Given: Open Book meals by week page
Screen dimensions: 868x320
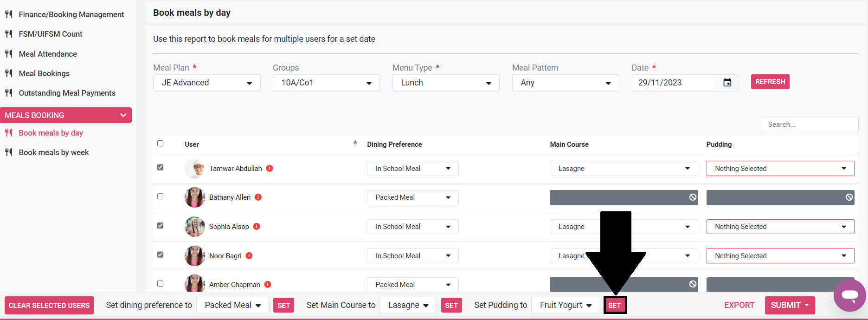Looking at the screenshot, I should [54, 152].
